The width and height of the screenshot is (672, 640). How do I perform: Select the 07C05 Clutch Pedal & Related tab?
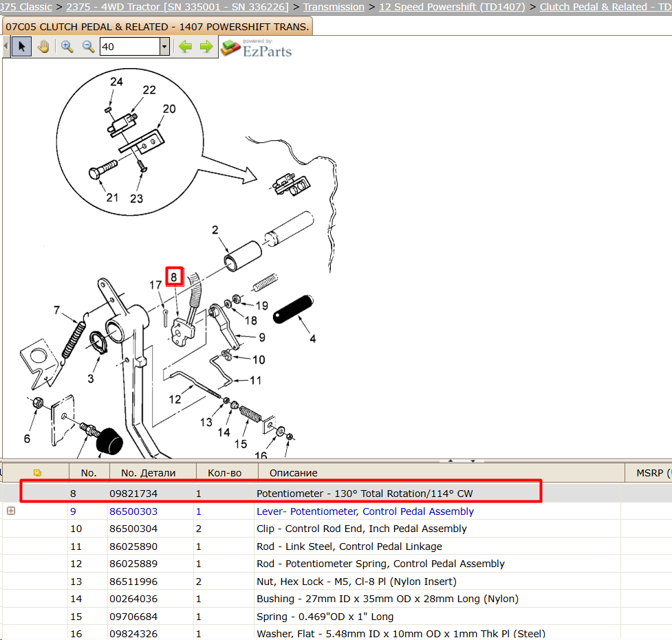[x=158, y=27]
